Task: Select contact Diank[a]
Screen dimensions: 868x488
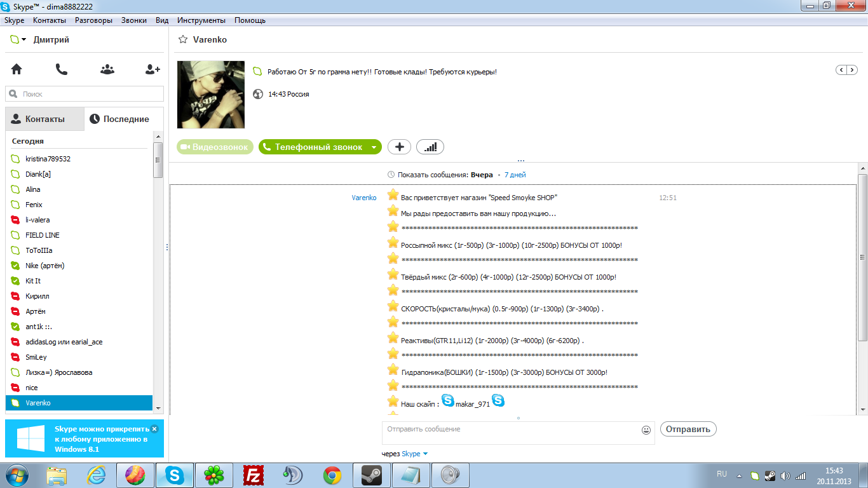Action: 79,174
